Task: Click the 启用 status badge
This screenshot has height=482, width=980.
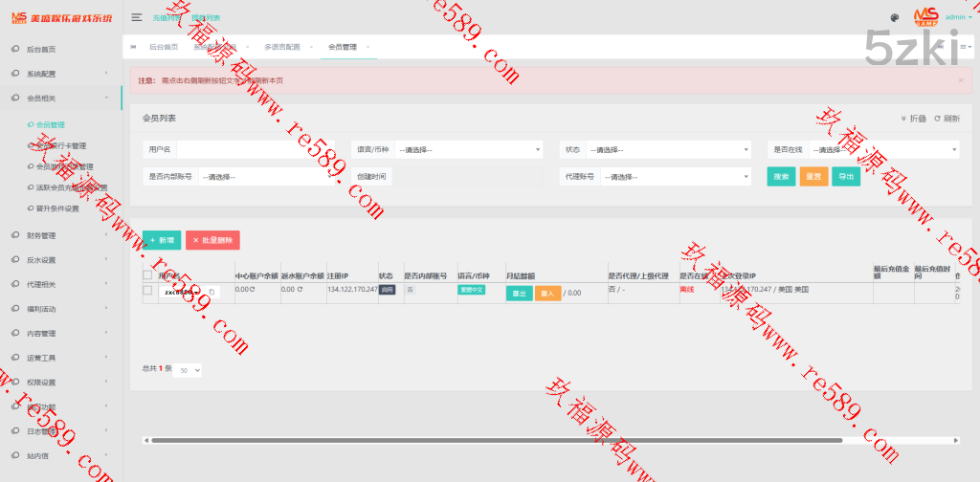Action: pyautogui.click(x=387, y=290)
